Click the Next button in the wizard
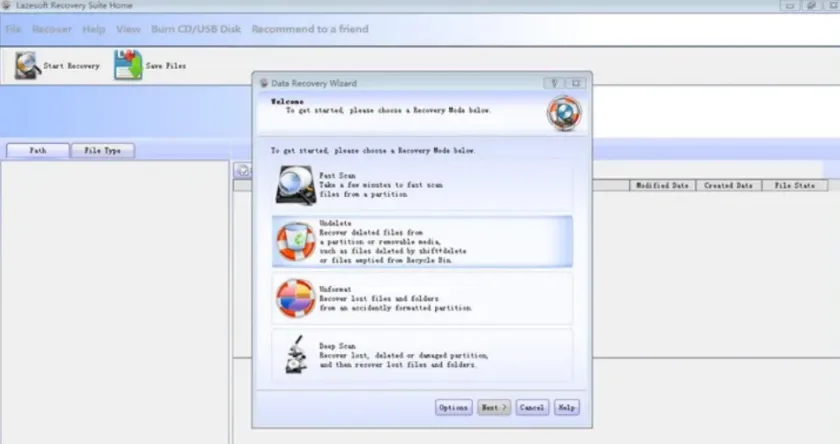Screen dimensions: 840x444 coord(494,408)
